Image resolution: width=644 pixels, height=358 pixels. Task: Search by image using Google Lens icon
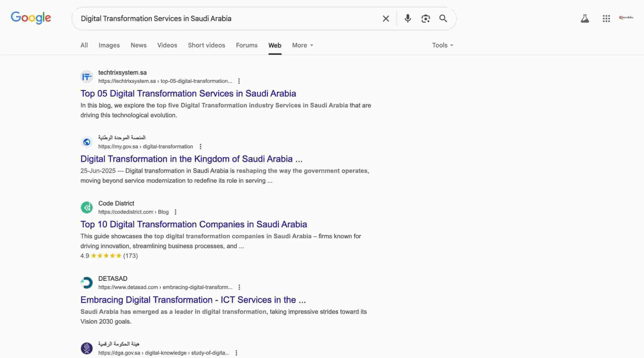pos(425,18)
